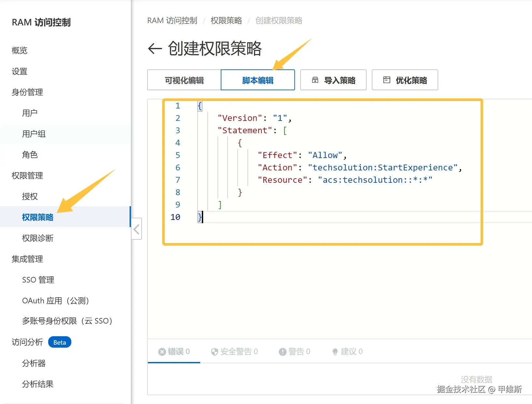Navigate to 授权 menu item
Screen dimensions: 532x404
pos(30,196)
